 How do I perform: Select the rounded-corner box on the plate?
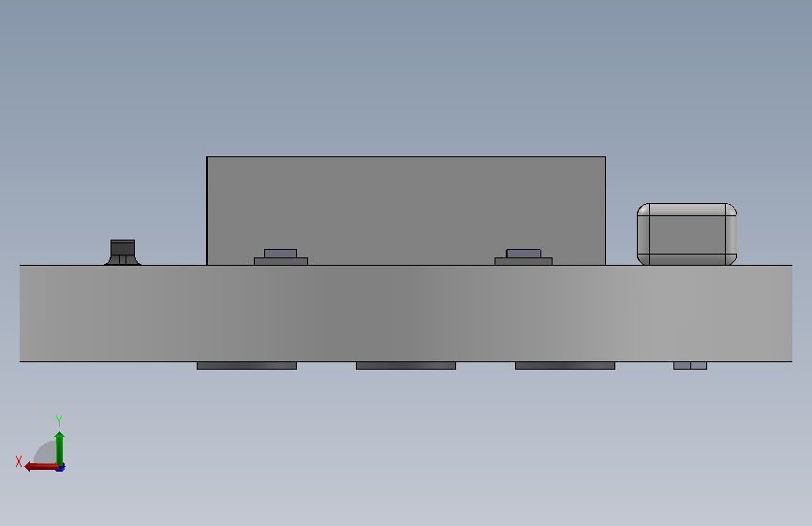pos(687,234)
